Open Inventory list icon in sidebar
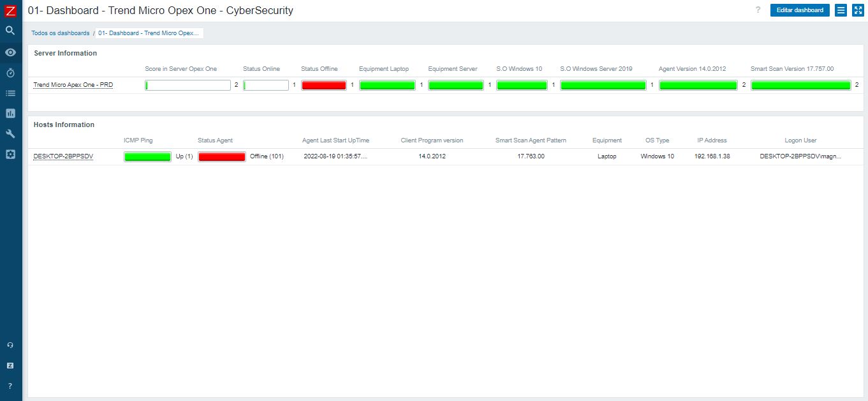This screenshot has height=401, width=868. pos(10,93)
